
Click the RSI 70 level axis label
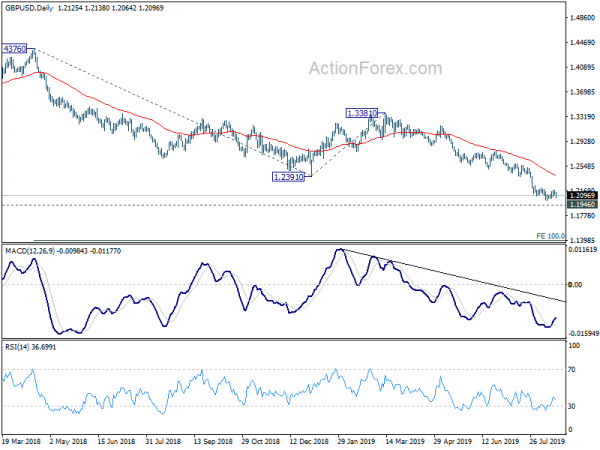[572, 370]
